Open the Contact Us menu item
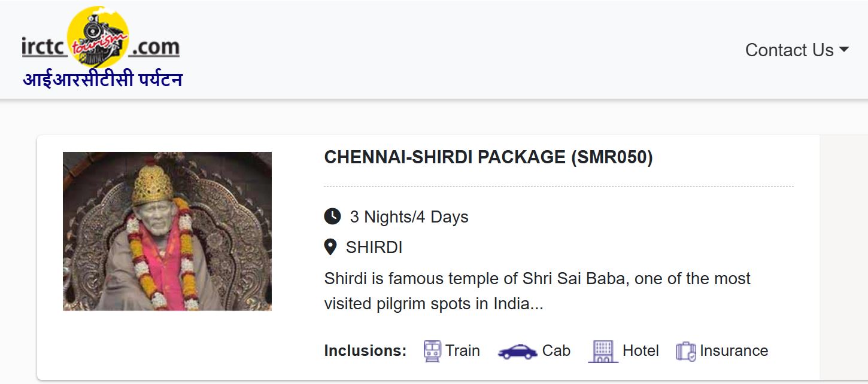The image size is (868, 384). pos(789,50)
